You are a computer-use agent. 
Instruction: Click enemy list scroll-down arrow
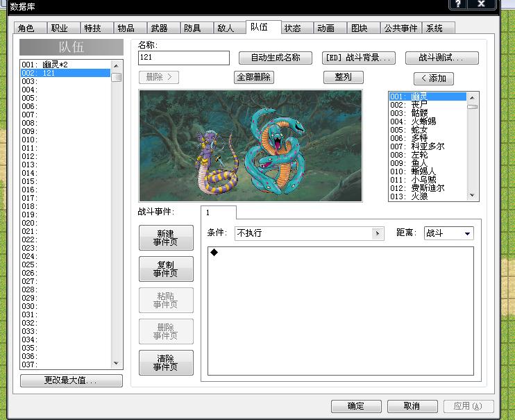tap(472, 195)
